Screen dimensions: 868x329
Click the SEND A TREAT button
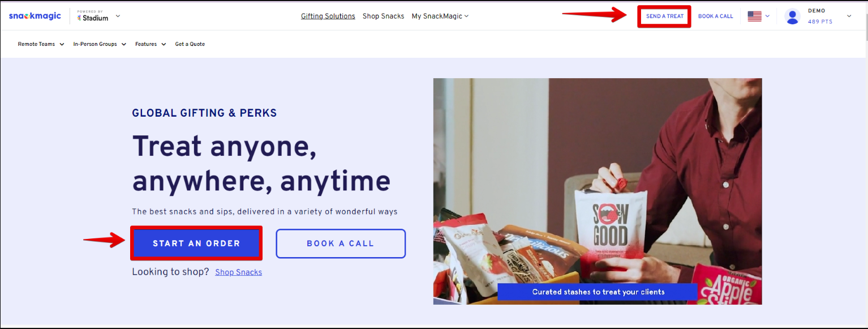(x=665, y=16)
